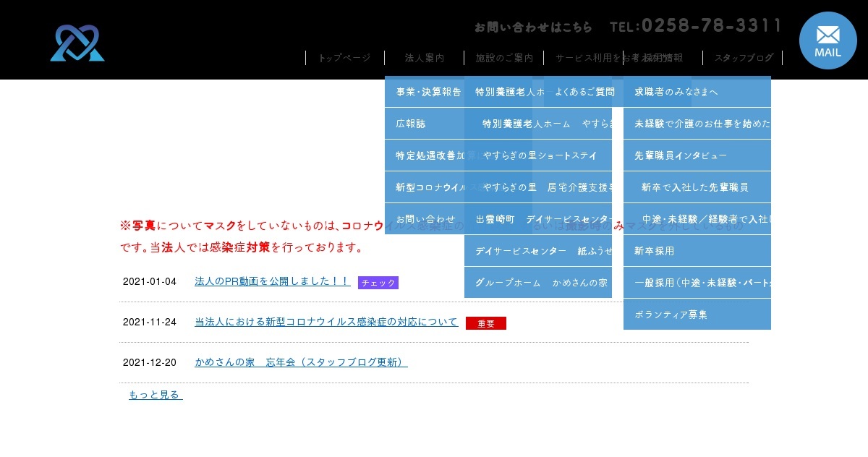Viewport: 868px width, 457px height.
Task: Select 出雲崎町 デイサービスセンター entry
Action: click(x=538, y=219)
